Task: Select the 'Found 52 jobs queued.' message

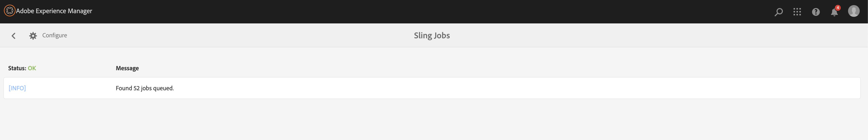Action: coord(145,88)
